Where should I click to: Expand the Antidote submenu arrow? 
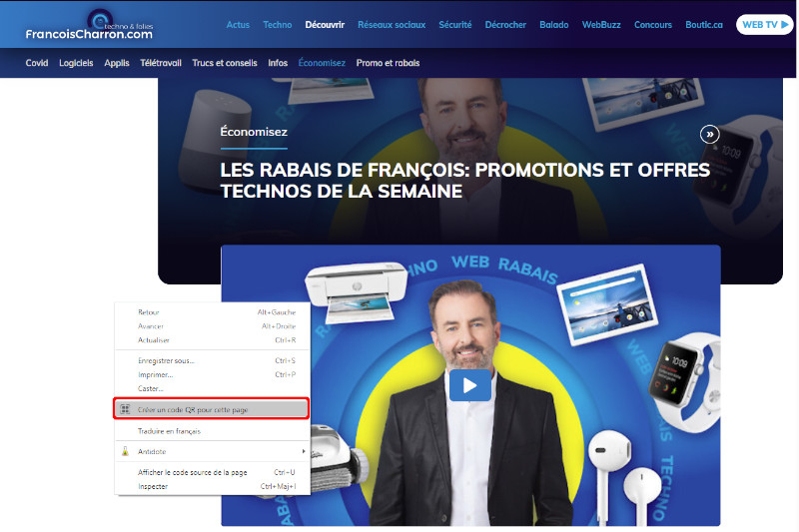(304, 451)
